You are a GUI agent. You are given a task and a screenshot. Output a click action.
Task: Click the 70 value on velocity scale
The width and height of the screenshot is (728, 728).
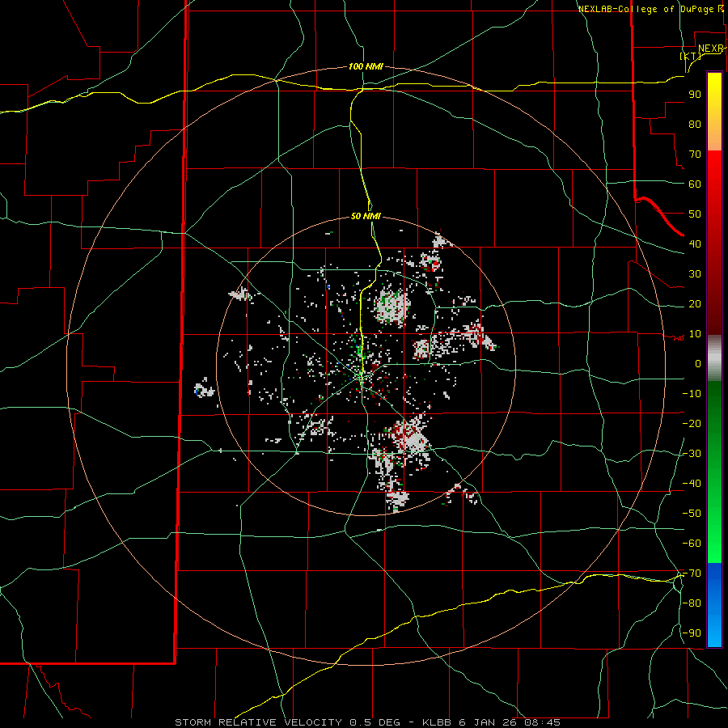click(x=695, y=154)
